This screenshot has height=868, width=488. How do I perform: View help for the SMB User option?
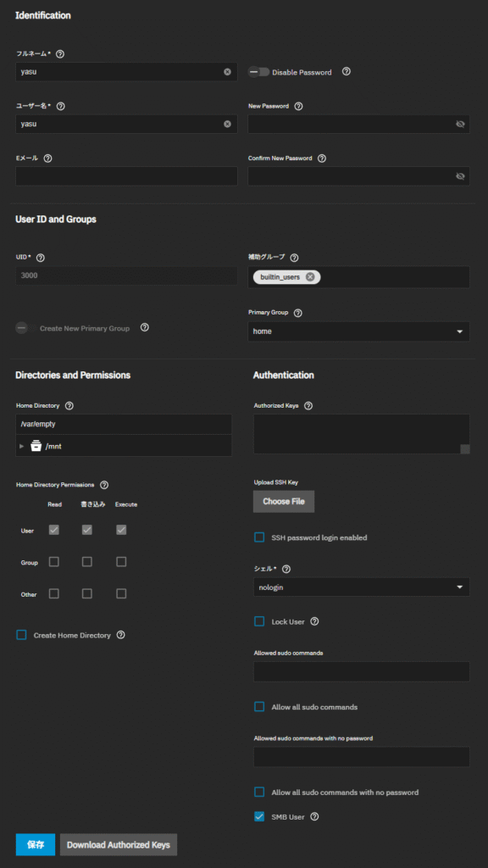click(x=315, y=816)
